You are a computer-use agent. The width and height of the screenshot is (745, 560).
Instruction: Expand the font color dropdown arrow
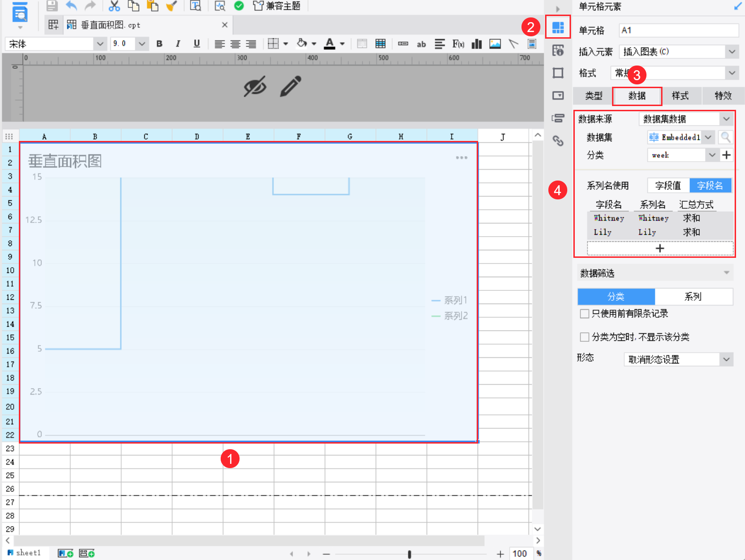pos(342,44)
